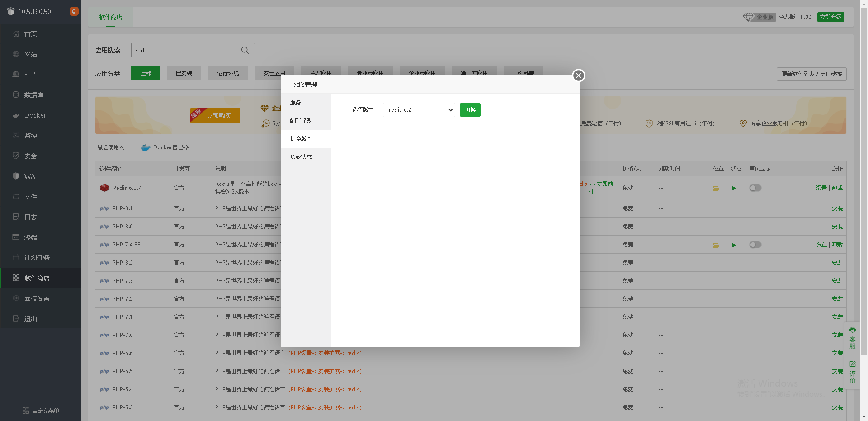The height and width of the screenshot is (421, 868).
Task: Click the 计划任务 calendar icon
Action: pos(16,257)
